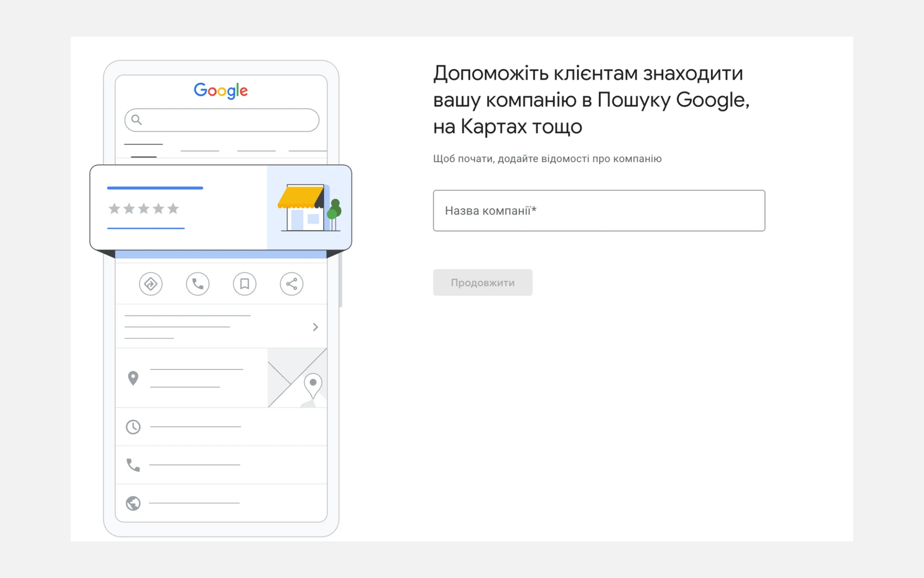Click the globe website icon
The image size is (924, 578).
coord(133,503)
